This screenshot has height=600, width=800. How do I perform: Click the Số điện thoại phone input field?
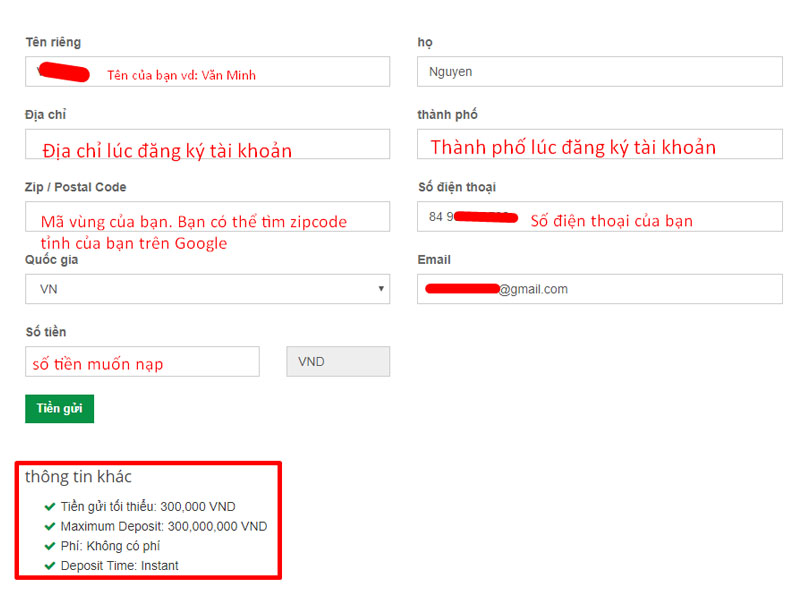(600, 216)
